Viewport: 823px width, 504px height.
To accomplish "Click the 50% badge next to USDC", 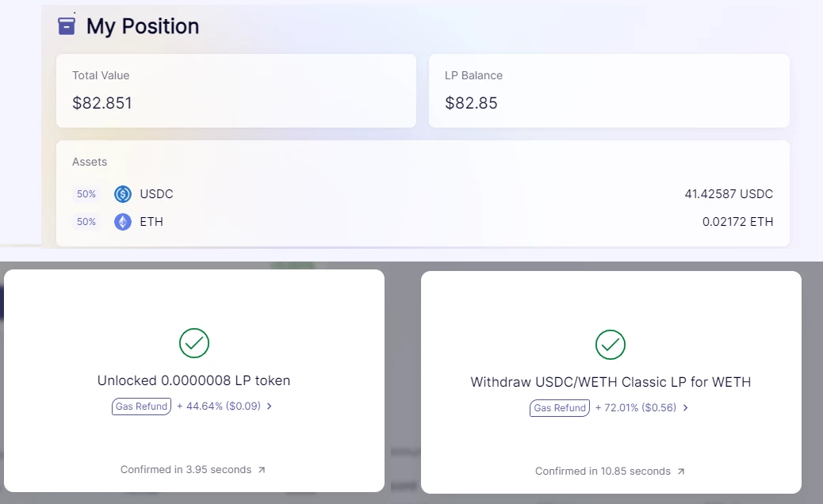I will [86, 194].
